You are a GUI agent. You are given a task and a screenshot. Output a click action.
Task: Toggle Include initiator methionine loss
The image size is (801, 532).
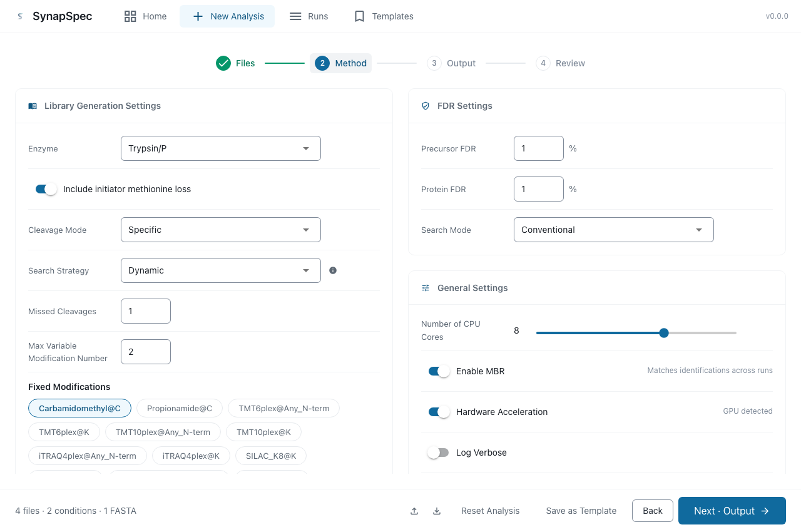46,189
